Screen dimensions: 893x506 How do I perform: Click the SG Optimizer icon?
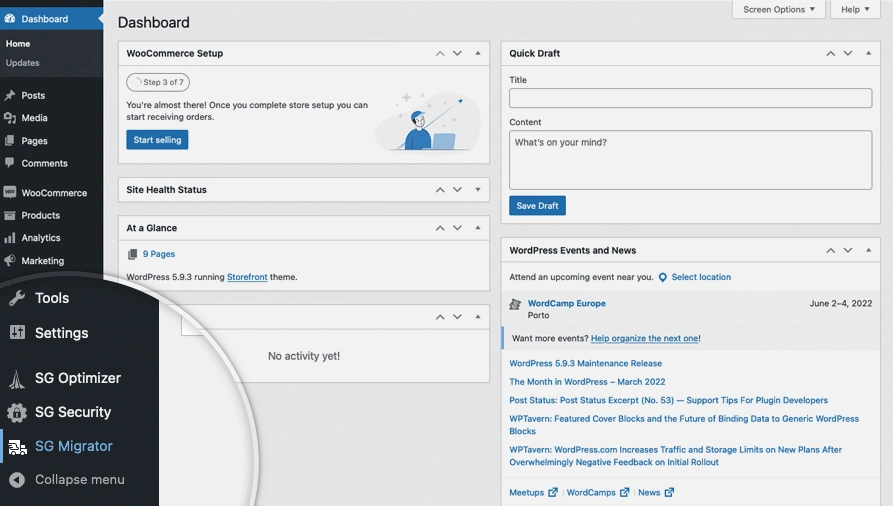coord(17,379)
